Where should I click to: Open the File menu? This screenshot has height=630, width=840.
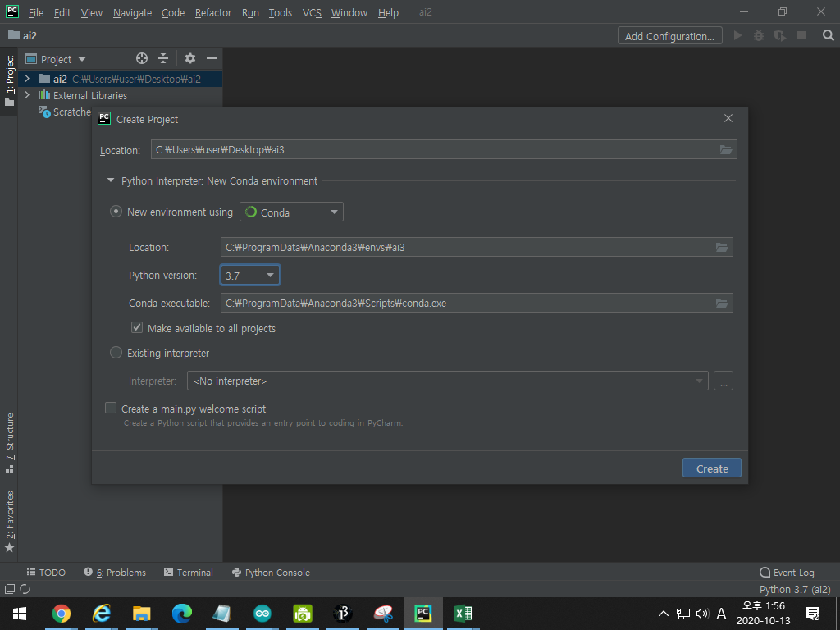[35, 12]
